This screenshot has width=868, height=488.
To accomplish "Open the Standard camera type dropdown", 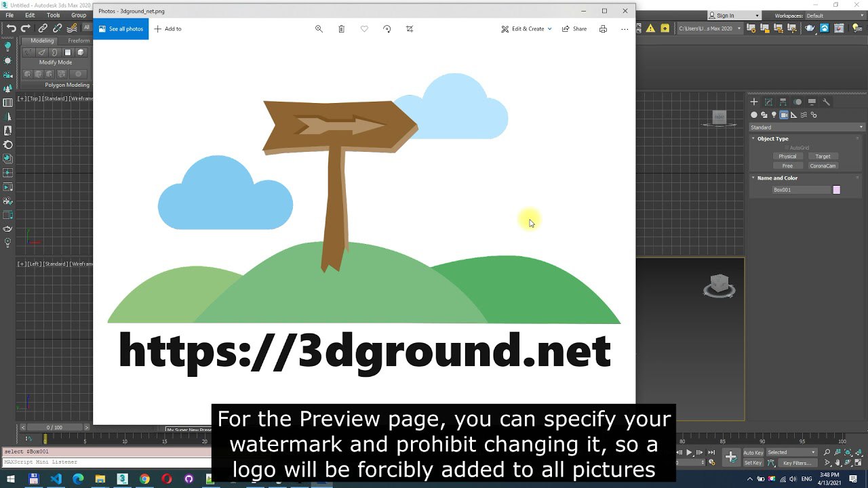I will pyautogui.click(x=806, y=127).
